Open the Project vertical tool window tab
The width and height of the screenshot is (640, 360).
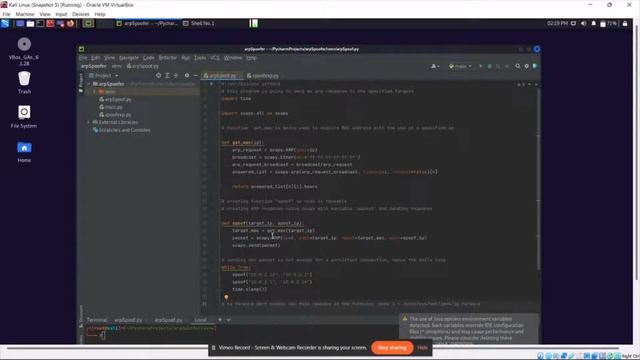[x=81, y=83]
